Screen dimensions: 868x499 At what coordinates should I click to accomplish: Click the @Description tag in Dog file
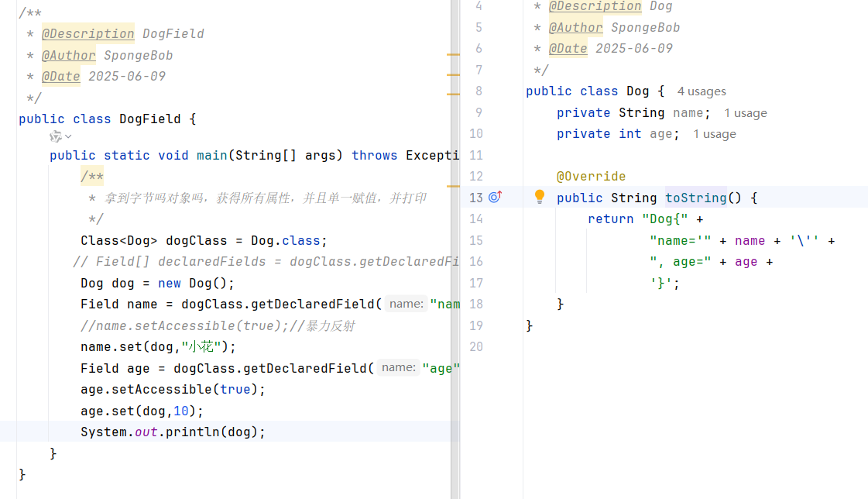coord(595,7)
